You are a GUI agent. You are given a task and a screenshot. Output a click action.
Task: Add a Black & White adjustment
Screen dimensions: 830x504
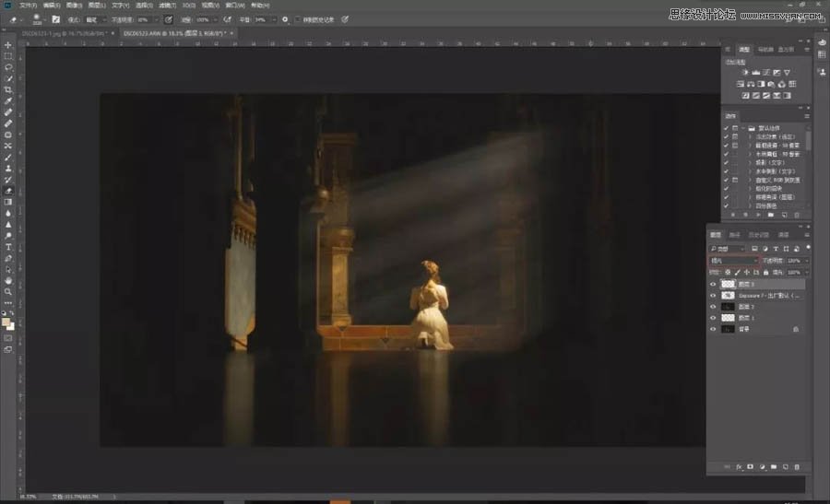tap(761, 84)
